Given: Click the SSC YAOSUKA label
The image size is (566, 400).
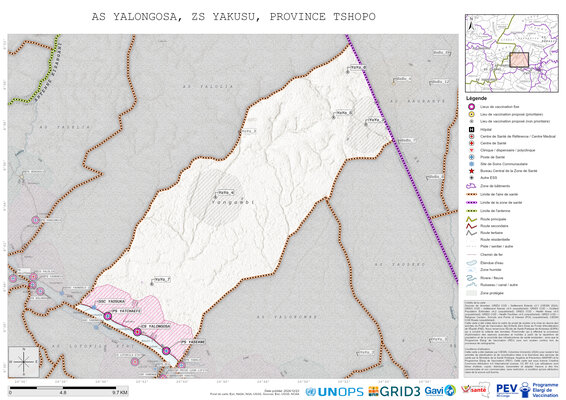Looking at the screenshot, I should tap(111, 301).
